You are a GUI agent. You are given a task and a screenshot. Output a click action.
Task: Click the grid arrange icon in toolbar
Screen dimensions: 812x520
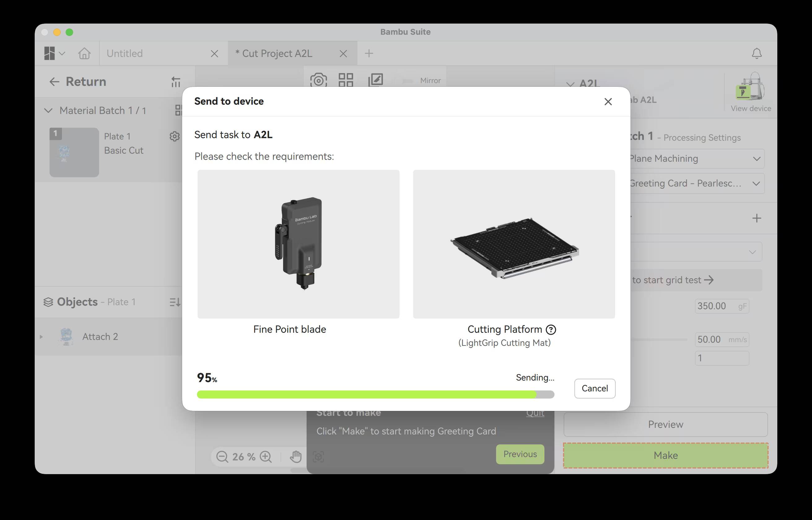[x=346, y=80]
